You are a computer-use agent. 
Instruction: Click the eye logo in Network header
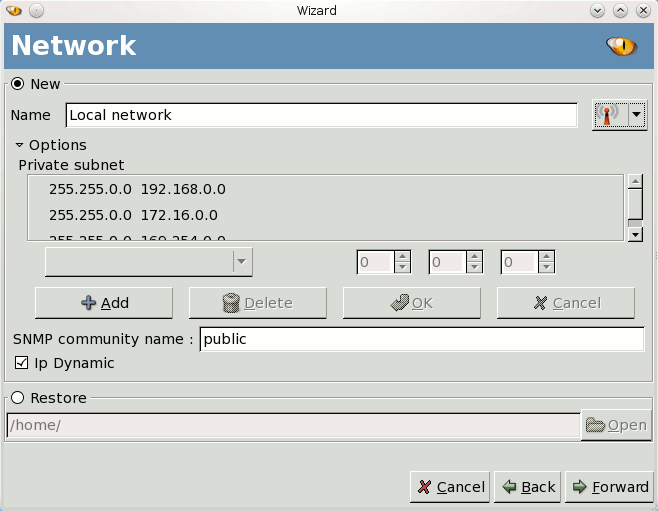[x=621, y=46]
